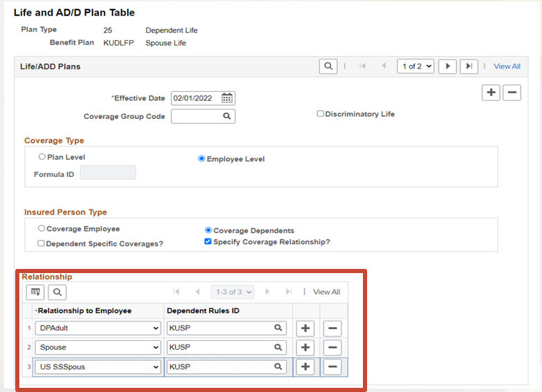Look up Dependent Rules ID for DPAdult row

(278, 328)
